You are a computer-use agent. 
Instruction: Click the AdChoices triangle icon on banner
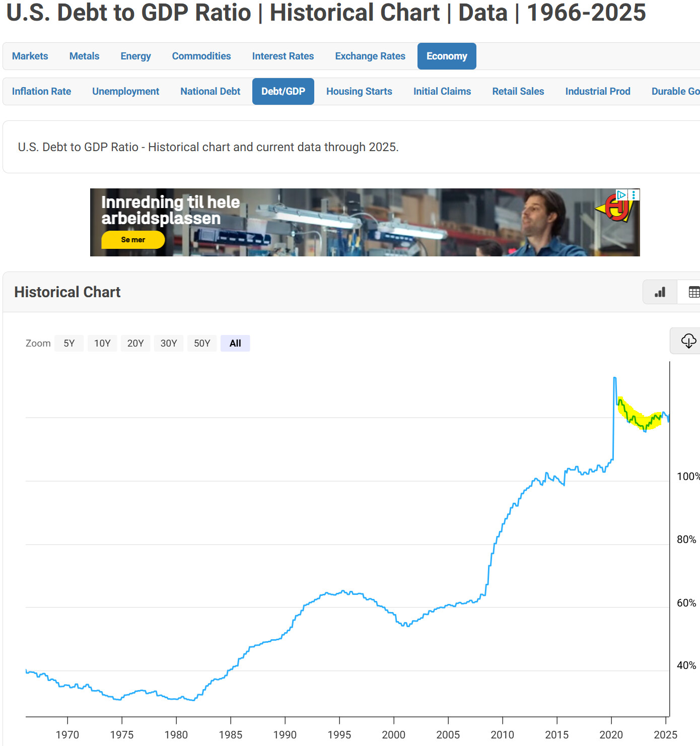pos(621,195)
